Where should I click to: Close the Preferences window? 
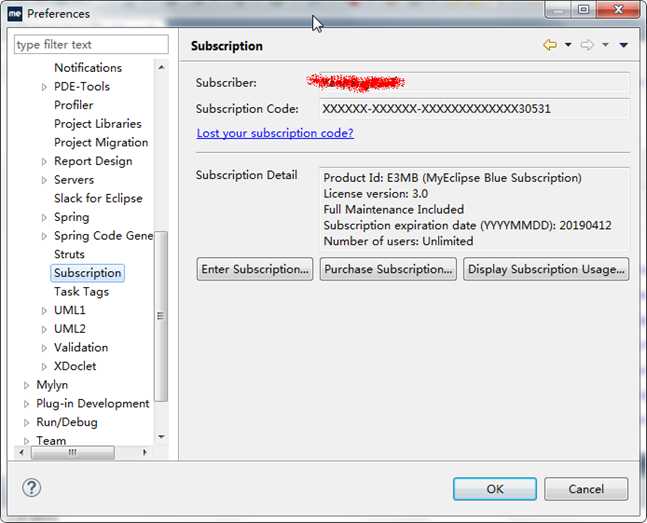pyautogui.click(x=618, y=9)
